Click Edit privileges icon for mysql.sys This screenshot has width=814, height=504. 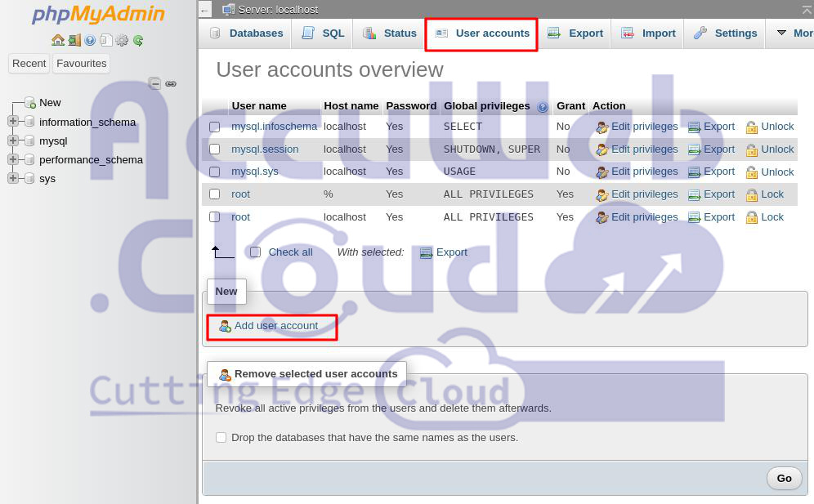[602, 172]
